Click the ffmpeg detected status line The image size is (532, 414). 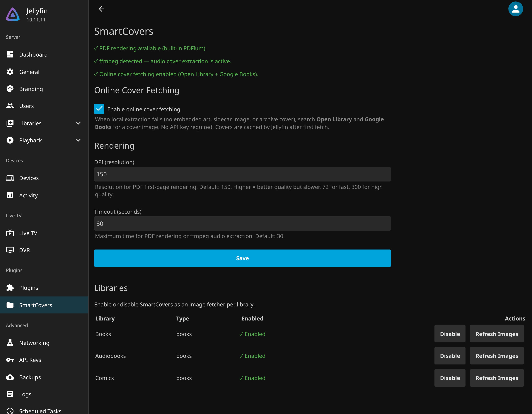163,61
